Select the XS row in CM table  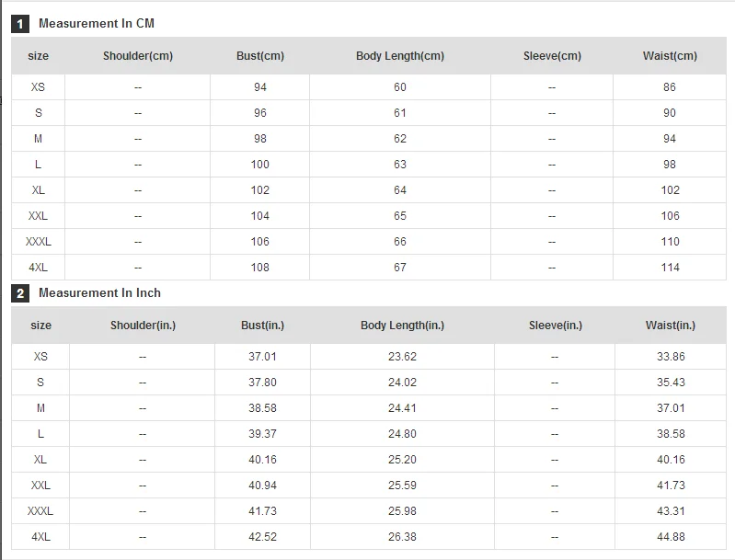tap(369, 87)
